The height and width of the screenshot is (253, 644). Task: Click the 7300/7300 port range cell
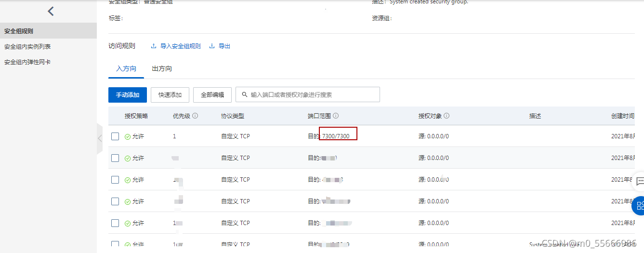click(x=336, y=136)
